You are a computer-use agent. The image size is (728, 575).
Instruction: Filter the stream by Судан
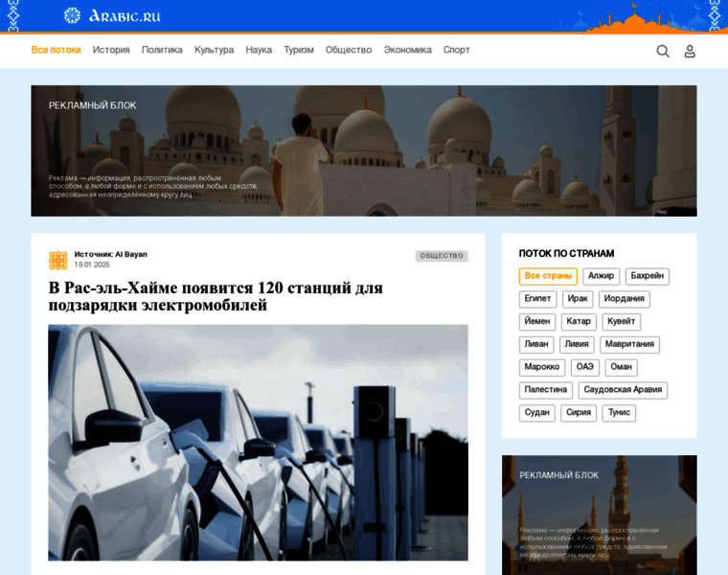pos(536,413)
